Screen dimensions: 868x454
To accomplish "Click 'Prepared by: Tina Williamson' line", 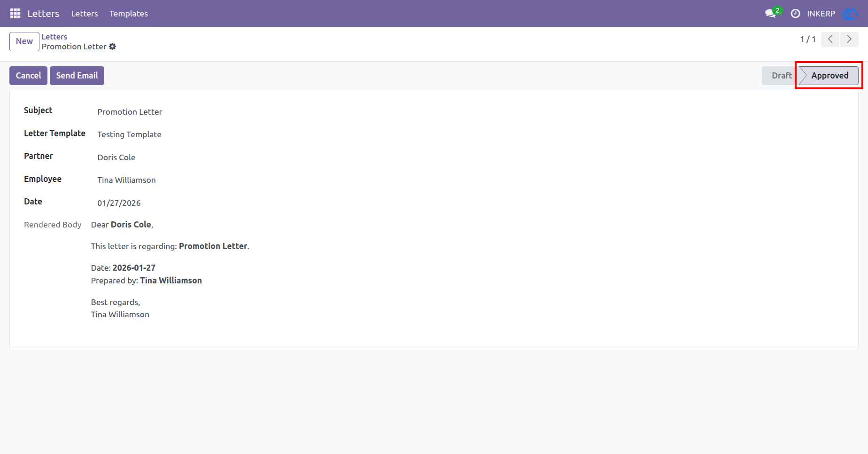I will tap(147, 281).
